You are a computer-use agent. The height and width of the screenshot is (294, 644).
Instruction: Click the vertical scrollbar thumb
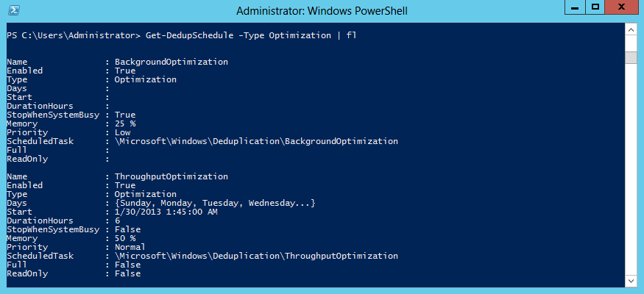[631, 57]
